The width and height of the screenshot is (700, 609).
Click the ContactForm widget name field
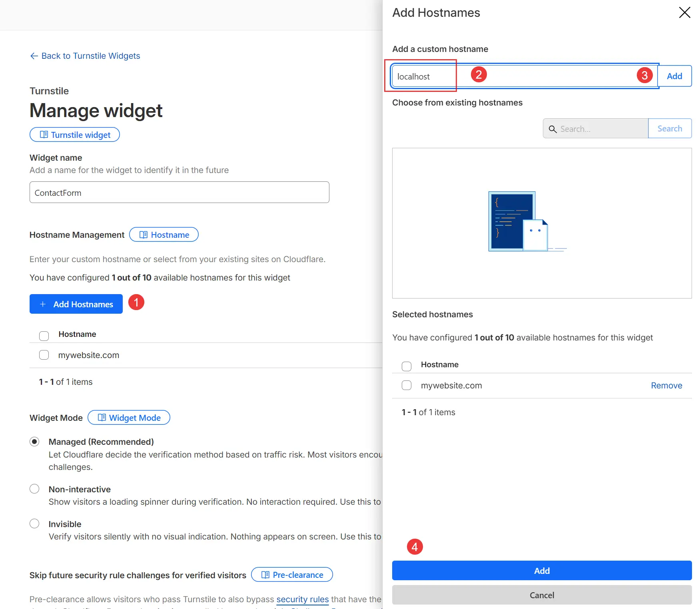point(179,192)
